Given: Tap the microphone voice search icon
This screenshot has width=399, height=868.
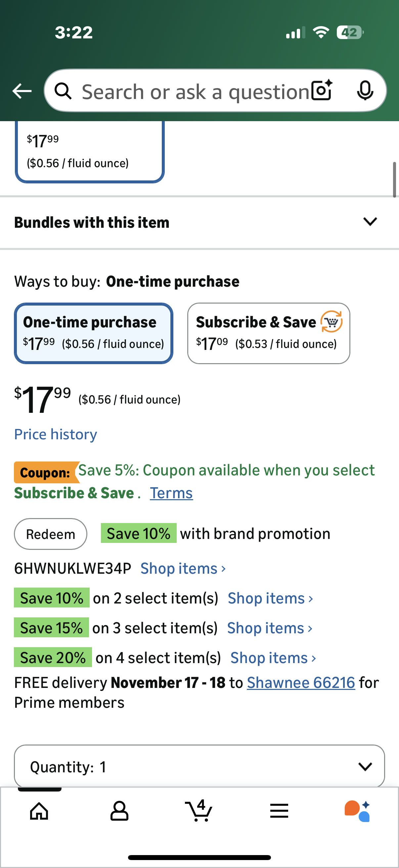Looking at the screenshot, I should pyautogui.click(x=365, y=90).
